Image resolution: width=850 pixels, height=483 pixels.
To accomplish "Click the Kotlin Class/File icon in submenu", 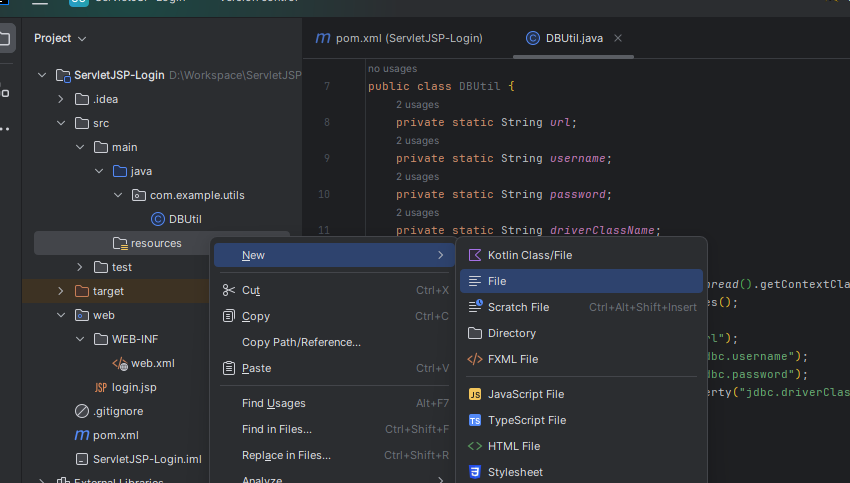I will pyautogui.click(x=475, y=255).
